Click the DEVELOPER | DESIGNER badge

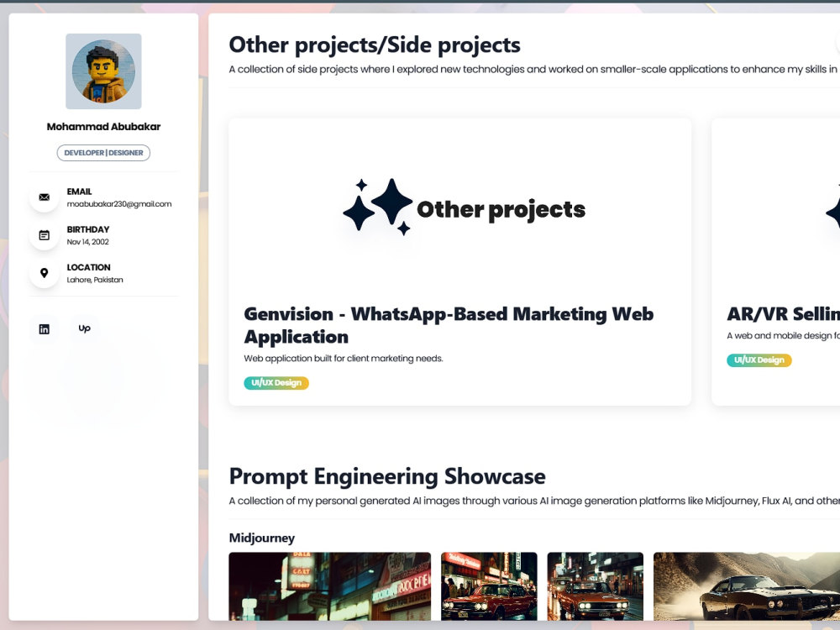click(x=103, y=153)
